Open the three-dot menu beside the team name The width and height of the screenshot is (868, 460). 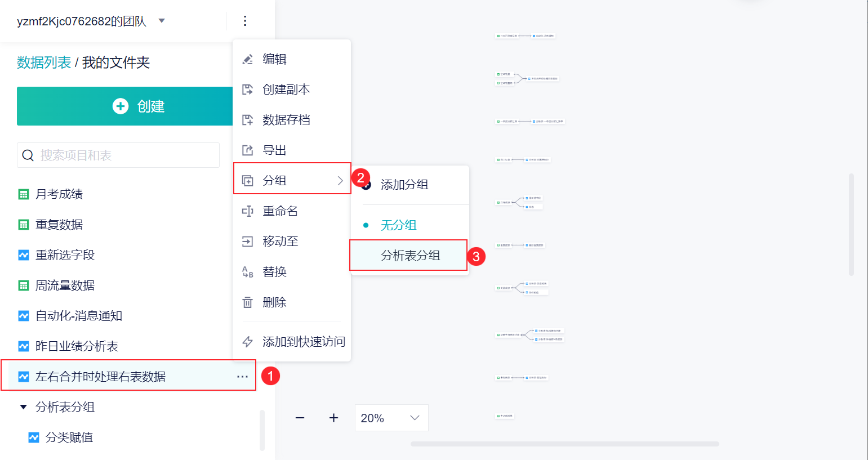point(245,21)
